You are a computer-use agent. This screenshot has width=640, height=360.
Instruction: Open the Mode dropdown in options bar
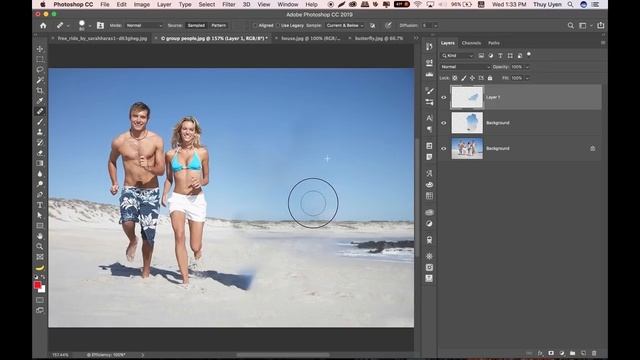click(x=144, y=25)
